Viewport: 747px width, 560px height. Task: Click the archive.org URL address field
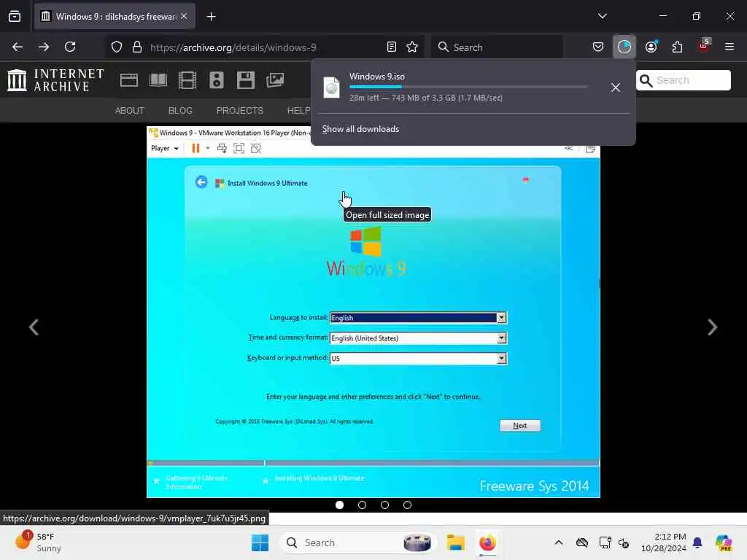[x=264, y=47]
